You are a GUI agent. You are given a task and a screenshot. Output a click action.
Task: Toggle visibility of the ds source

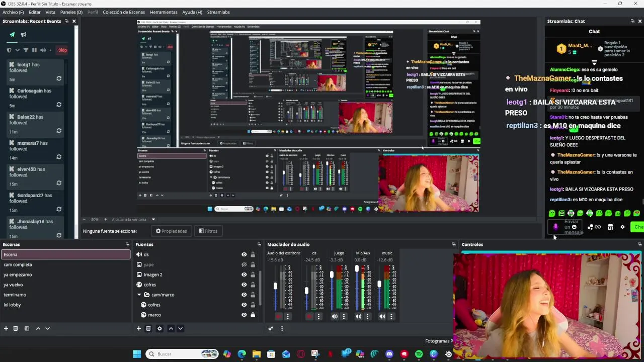(244, 254)
